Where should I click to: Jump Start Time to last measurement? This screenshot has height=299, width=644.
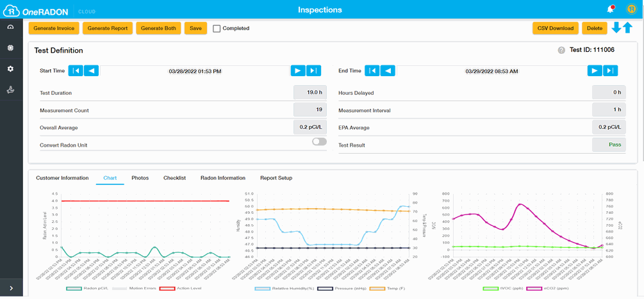[x=313, y=70]
